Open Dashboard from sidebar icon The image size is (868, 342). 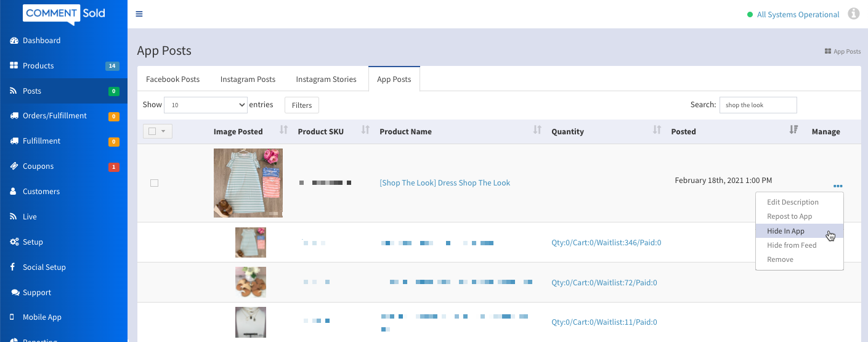click(x=14, y=41)
